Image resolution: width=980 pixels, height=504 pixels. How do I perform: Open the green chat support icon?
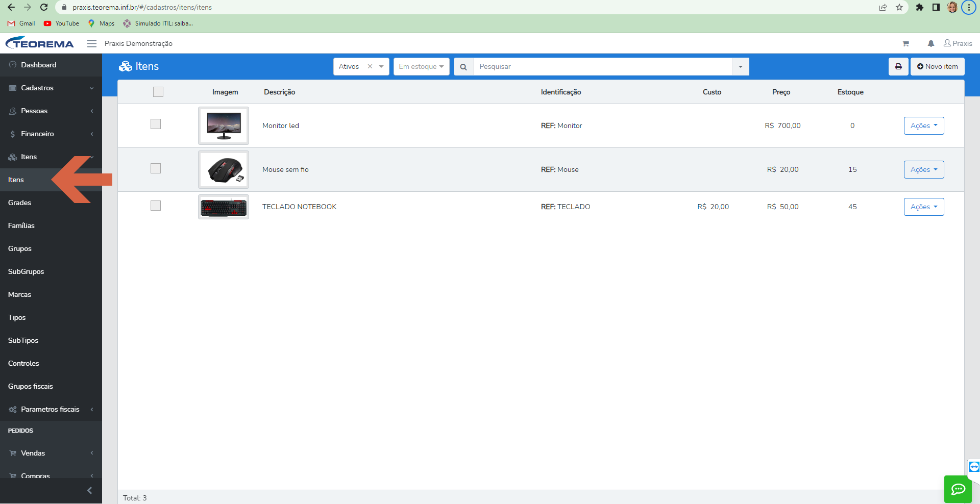click(x=958, y=489)
